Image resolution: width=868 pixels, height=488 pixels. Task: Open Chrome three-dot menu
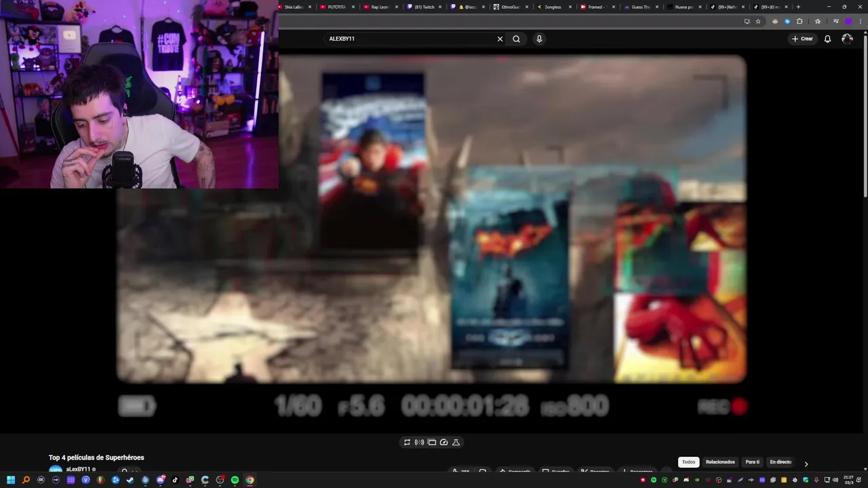861,21
